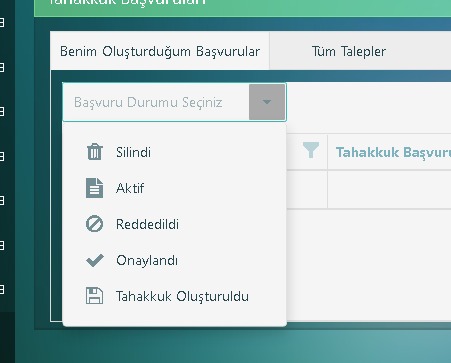The image size is (451, 363).
Task: Click the prohibited circle icon beside Reddedildi
Action: tap(95, 224)
